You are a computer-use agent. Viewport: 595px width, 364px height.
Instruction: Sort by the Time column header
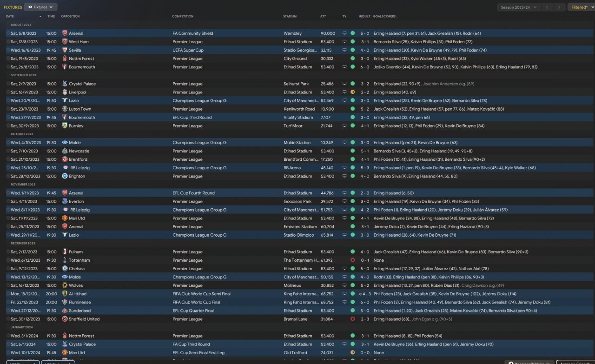[x=51, y=16]
